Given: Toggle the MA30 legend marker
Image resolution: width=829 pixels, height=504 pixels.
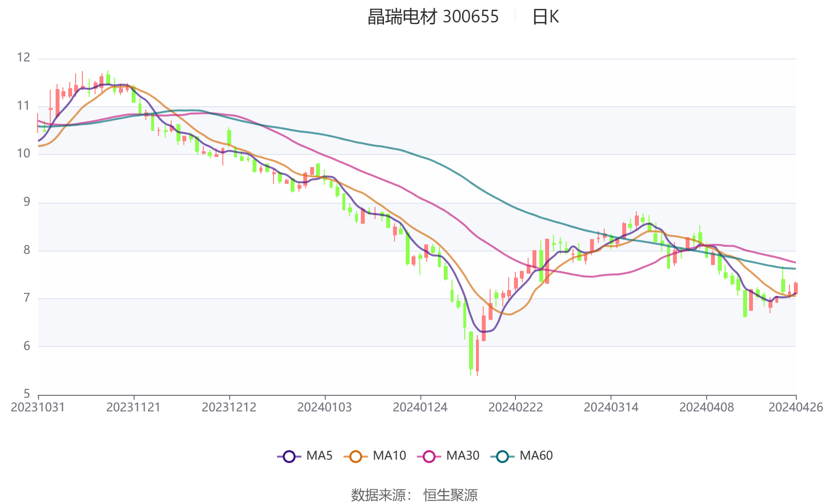Looking at the screenshot, I should coord(429,456).
